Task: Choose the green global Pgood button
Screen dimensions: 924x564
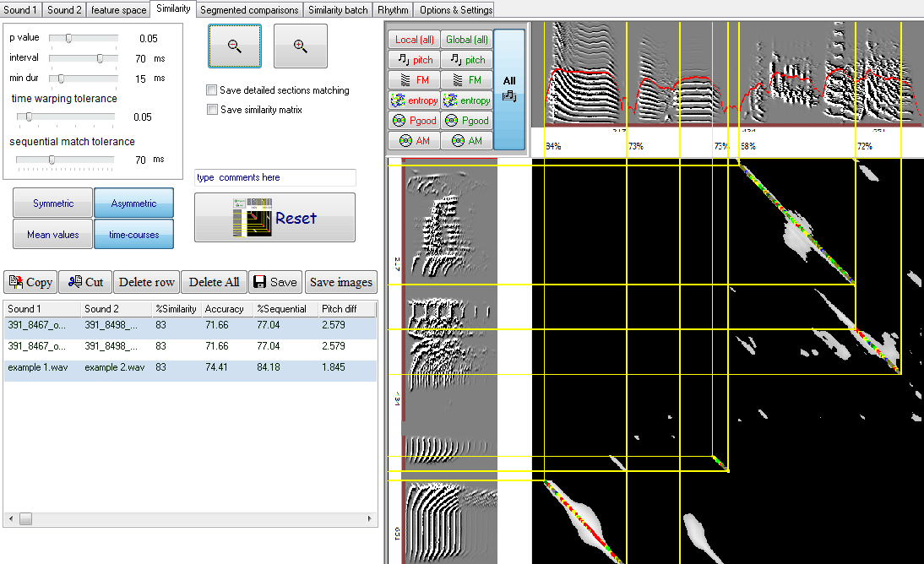Action: click(466, 121)
